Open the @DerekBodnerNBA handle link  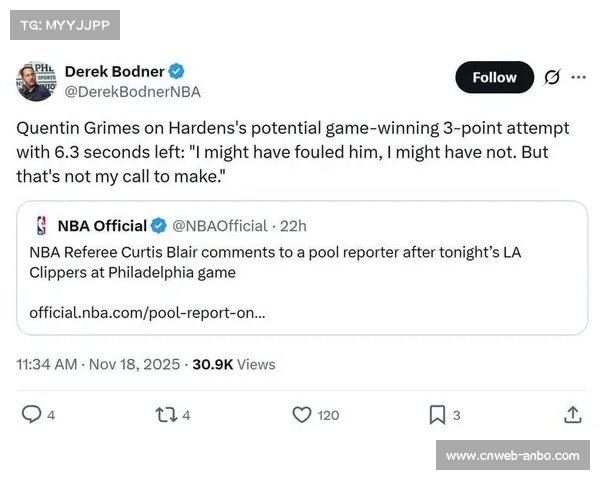[x=132, y=91]
